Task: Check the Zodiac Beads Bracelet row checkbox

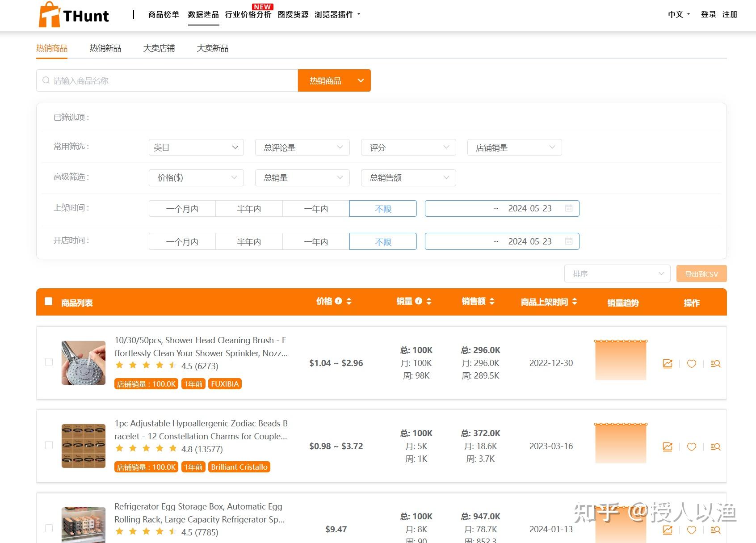Action: (x=49, y=445)
